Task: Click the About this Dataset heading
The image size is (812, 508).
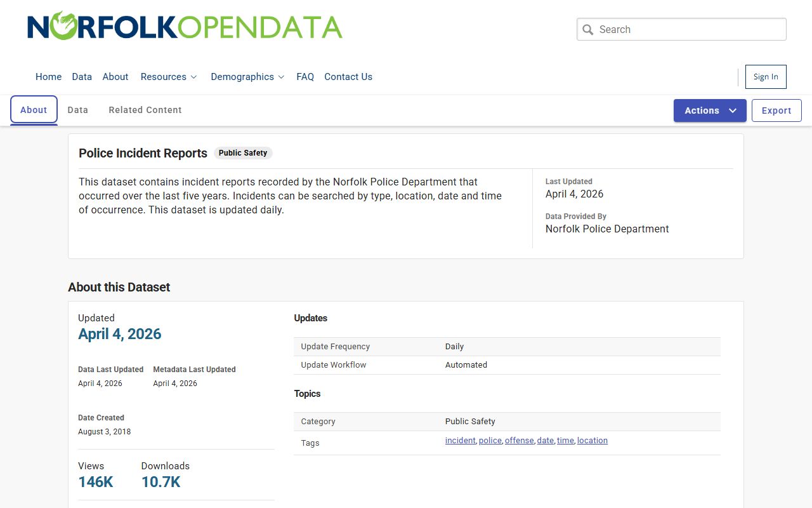Action: click(119, 287)
